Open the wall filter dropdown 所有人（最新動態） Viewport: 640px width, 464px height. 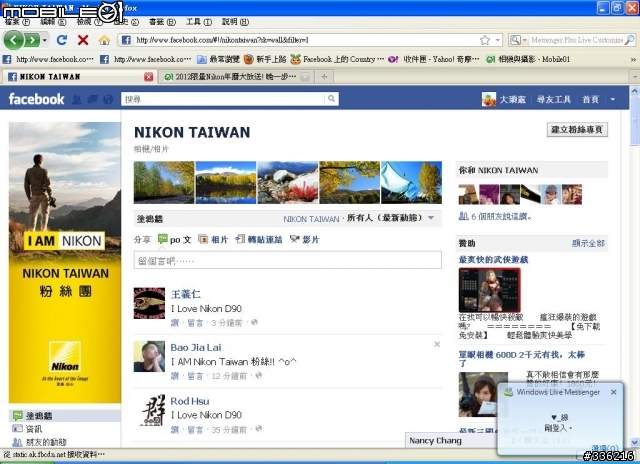(x=390, y=218)
